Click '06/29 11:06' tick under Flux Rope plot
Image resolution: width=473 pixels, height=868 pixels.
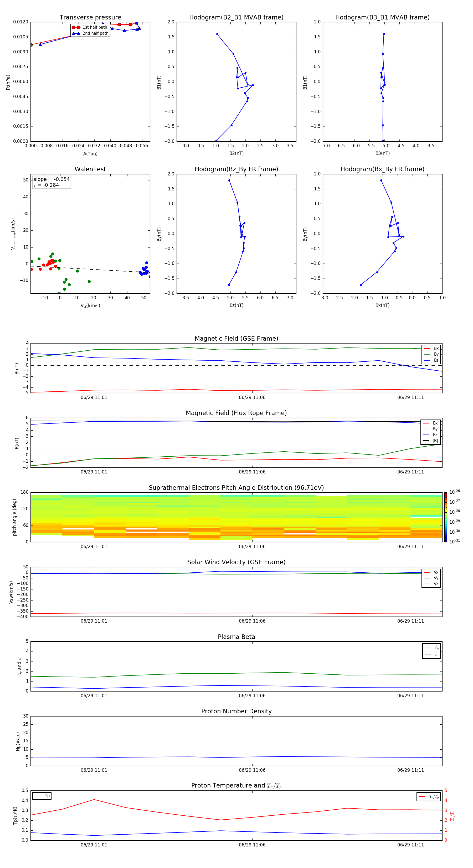pyautogui.click(x=252, y=472)
